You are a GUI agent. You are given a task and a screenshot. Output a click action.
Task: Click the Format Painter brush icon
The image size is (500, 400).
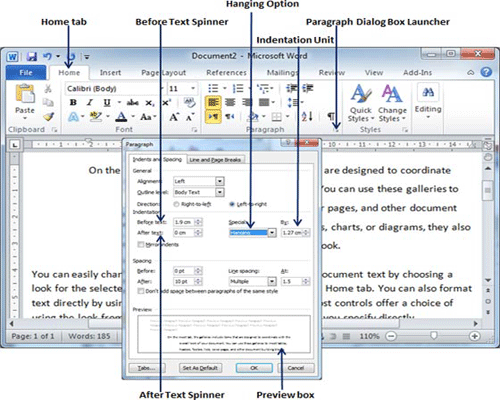point(49,117)
